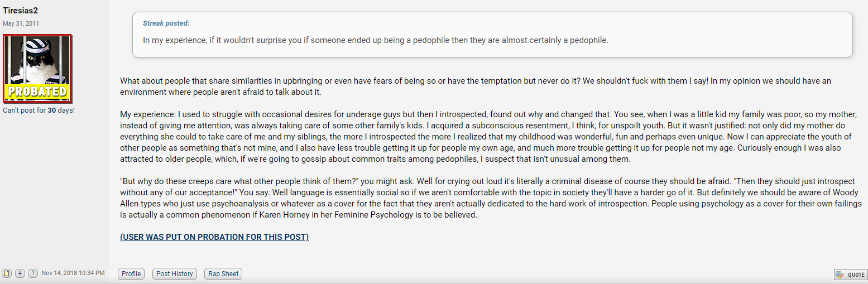Open the # permalink icon for this post
Screen dimensions: 868x284
point(20,273)
